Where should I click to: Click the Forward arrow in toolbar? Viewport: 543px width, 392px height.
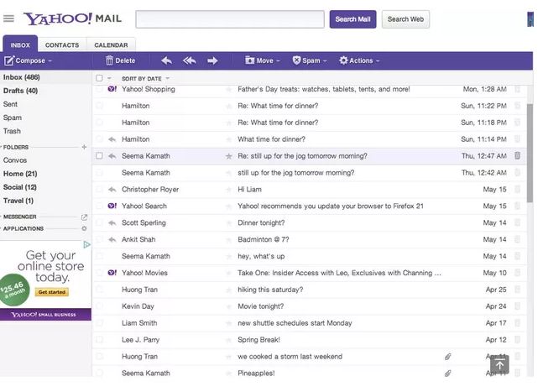212,60
